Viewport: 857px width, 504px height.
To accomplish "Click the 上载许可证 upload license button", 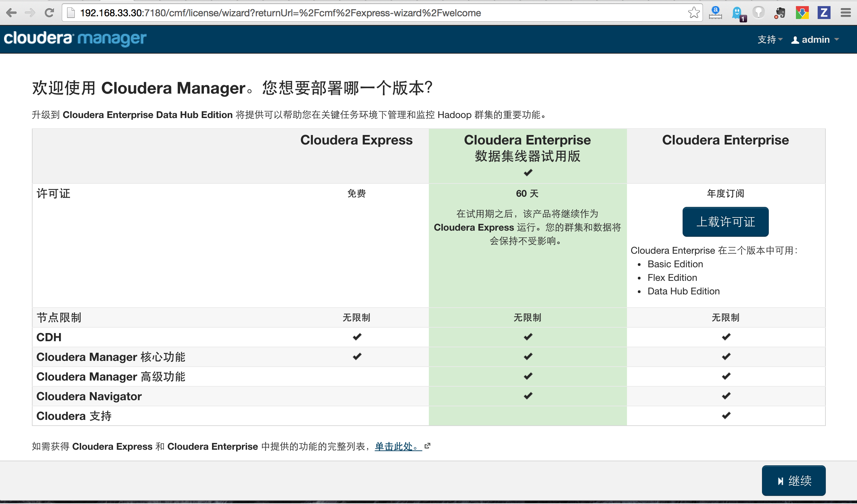I will [x=725, y=222].
